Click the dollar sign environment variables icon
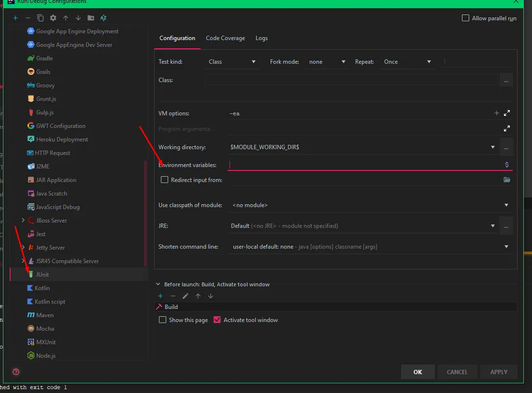 506,165
